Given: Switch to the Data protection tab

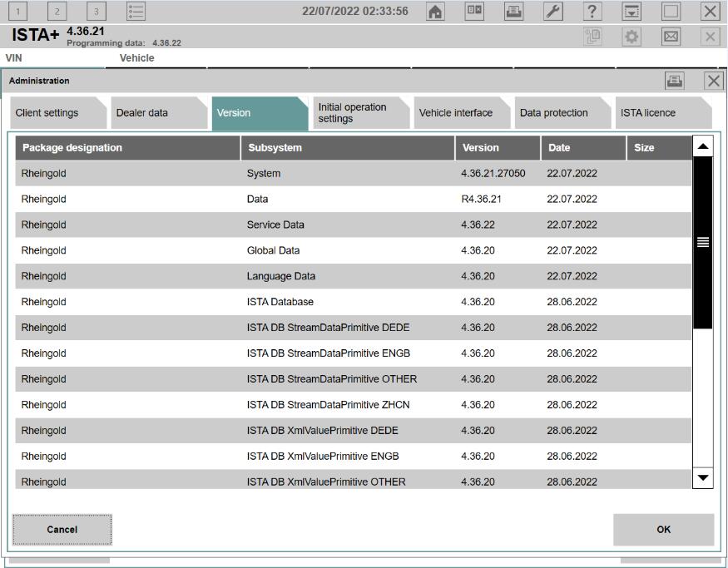Looking at the screenshot, I should (x=562, y=113).
